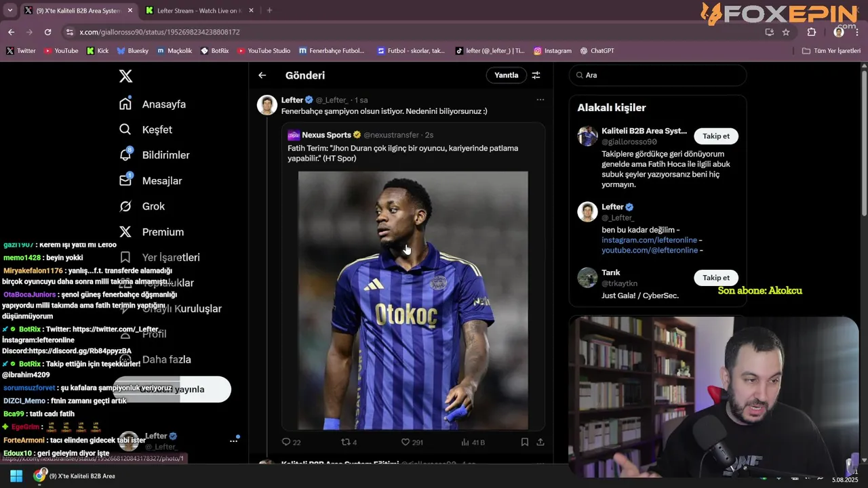Viewport: 868px width, 488px height.
Task: Open ChatGPT bookmark
Action: click(597, 51)
